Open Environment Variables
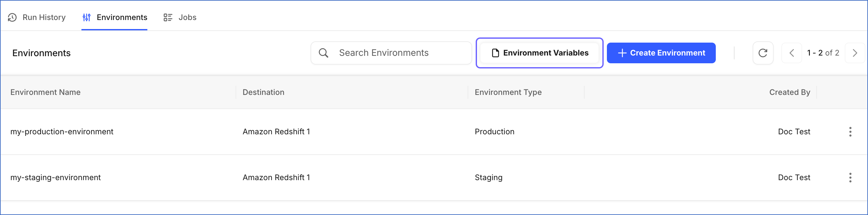Viewport: 868px width, 215px height. point(539,53)
